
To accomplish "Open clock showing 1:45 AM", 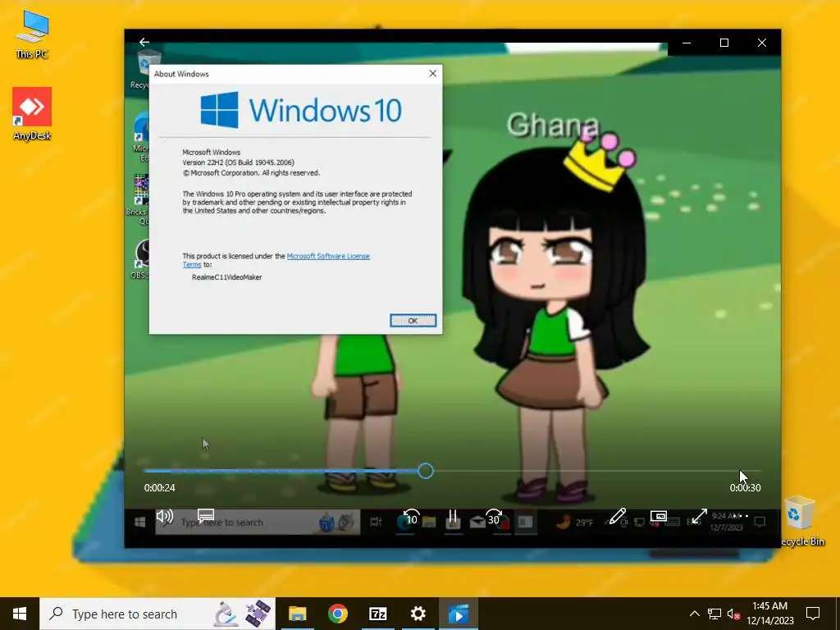I will [769, 614].
